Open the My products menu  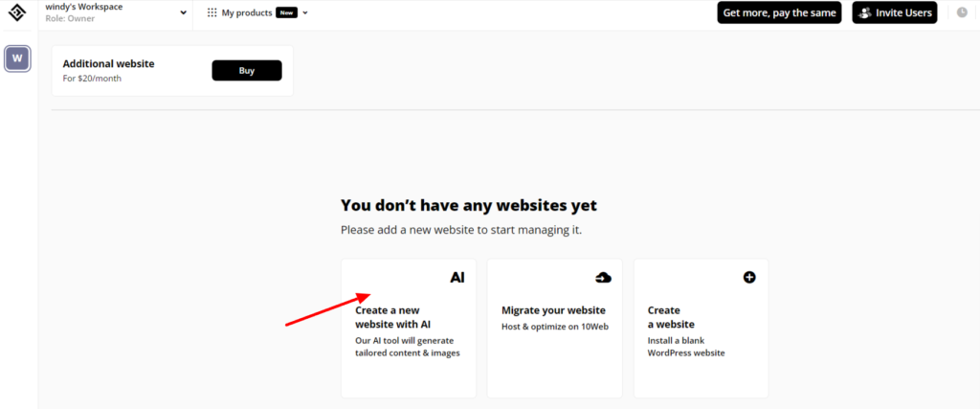[257, 12]
